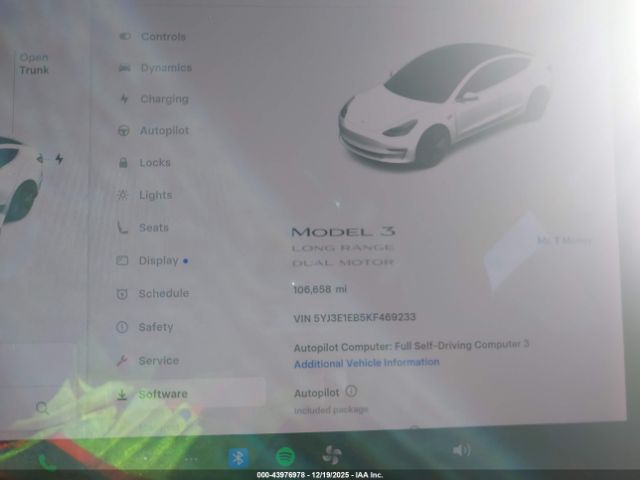Tap the Full Self-Driving Computer 3 text
This screenshot has height=480, width=640.
point(462,345)
